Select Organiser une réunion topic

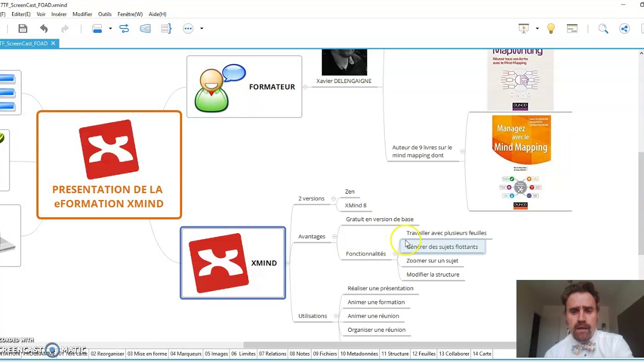pos(376,330)
